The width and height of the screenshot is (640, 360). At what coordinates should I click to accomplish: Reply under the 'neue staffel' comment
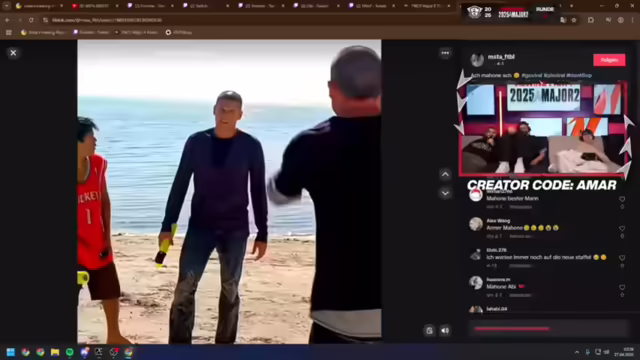521,266
